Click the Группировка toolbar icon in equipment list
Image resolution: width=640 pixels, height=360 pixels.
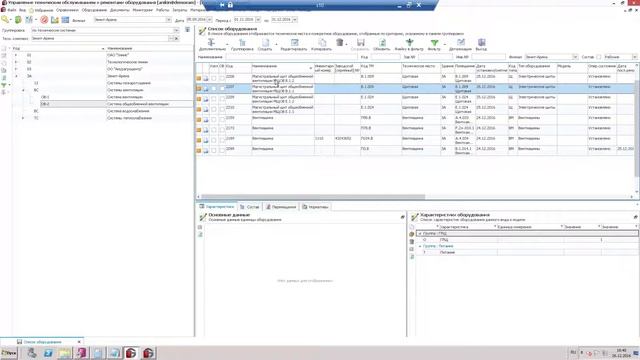[x=242, y=42]
